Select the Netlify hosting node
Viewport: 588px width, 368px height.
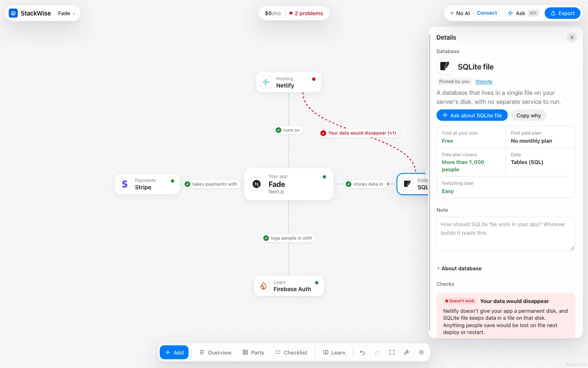point(289,82)
